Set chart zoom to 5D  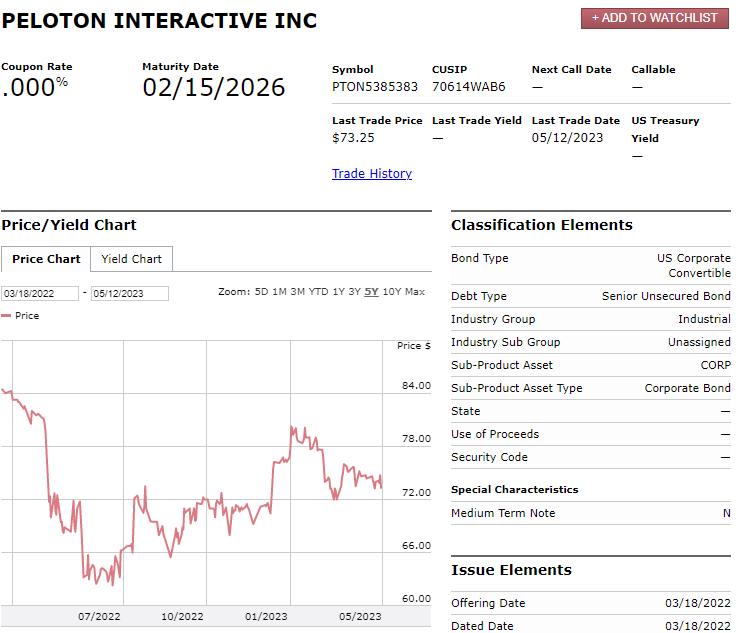[x=261, y=292]
